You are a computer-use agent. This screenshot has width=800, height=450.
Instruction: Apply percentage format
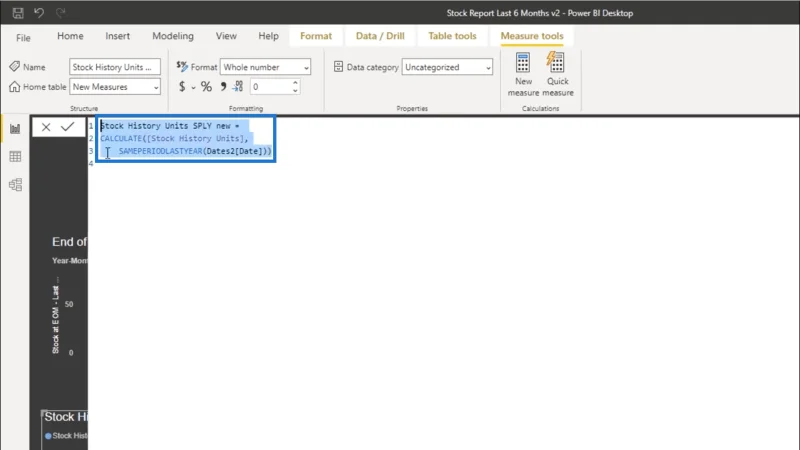pos(206,87)
